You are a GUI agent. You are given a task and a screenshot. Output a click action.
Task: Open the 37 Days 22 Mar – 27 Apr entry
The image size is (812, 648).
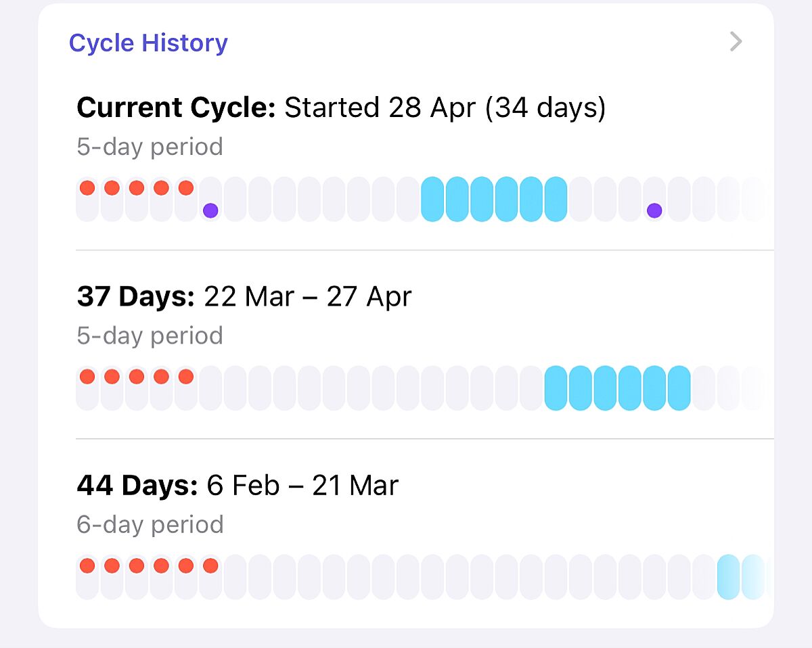(244, 296)
